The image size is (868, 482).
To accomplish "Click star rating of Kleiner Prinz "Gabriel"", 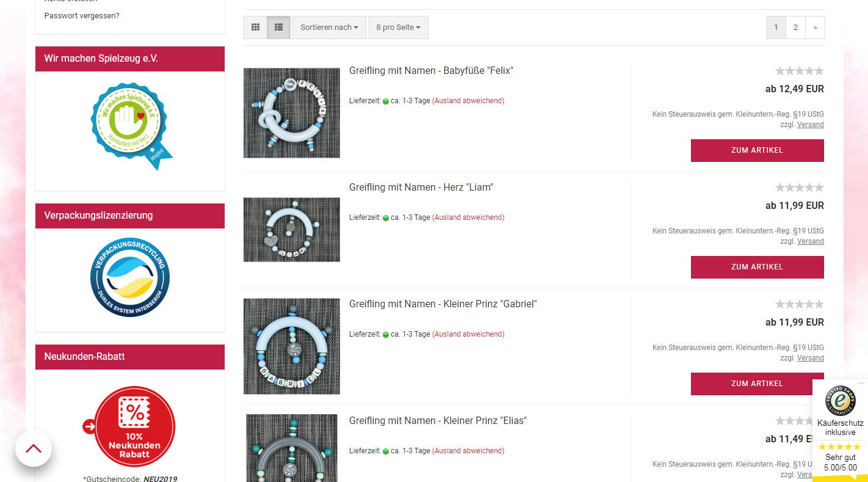I will [x=799, y=304].
